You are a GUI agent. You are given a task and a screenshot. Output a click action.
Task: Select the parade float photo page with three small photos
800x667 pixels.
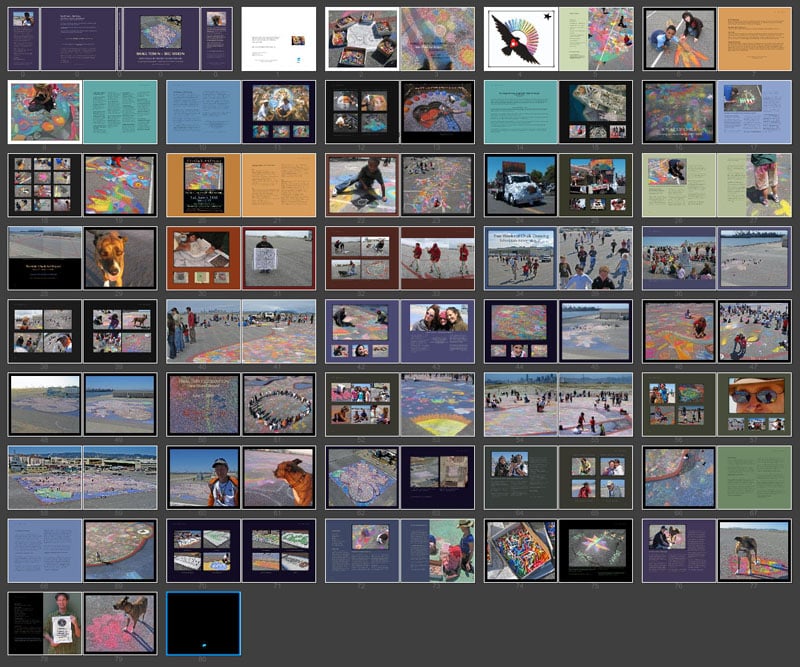(x=596, y=185)
